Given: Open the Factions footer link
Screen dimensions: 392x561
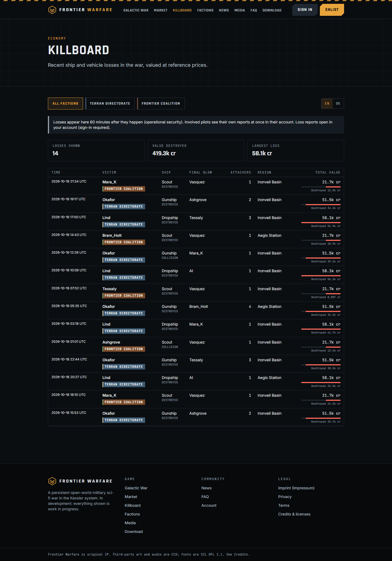Looking at the screenshot, I should pyautogui.click(x=132, y=514).
